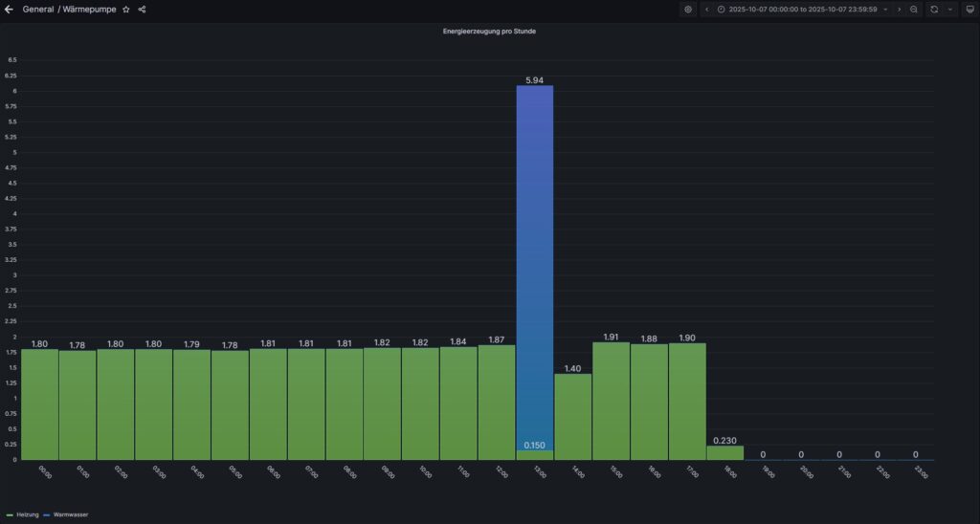Click the General folder breadcrumb
This screenshot has height=524, width=980.
click(38, 9)
